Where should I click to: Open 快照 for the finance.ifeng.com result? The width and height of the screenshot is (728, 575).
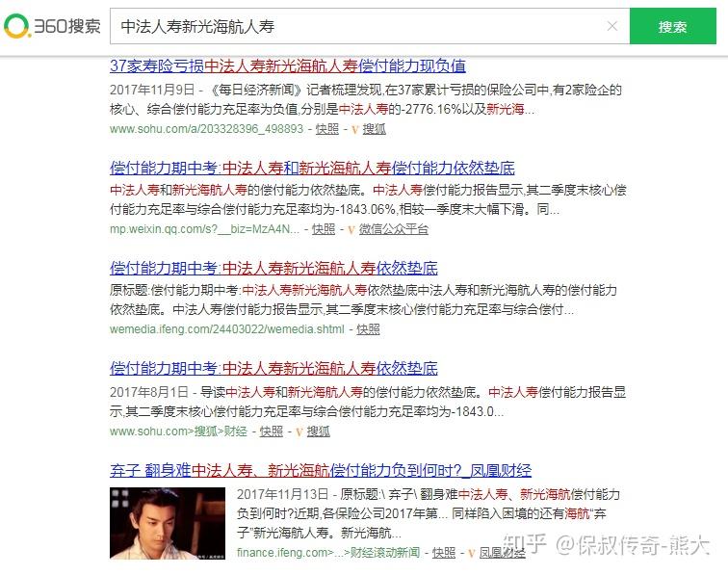444,553
